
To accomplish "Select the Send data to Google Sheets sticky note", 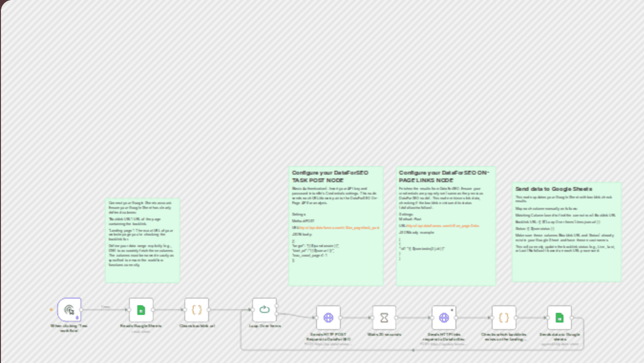I will pyautogui.click(x=567, y=232).
